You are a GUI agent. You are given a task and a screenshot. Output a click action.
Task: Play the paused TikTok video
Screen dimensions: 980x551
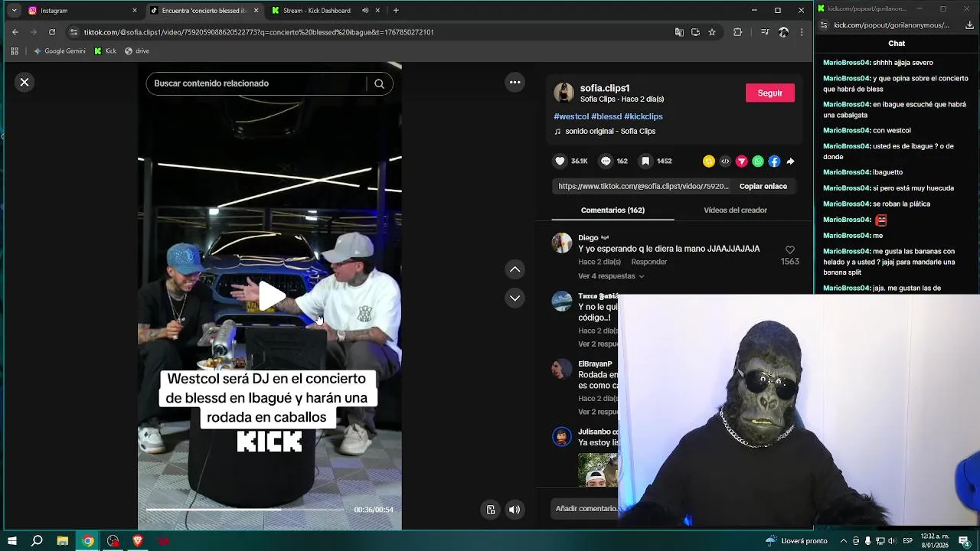coord(270,296)
